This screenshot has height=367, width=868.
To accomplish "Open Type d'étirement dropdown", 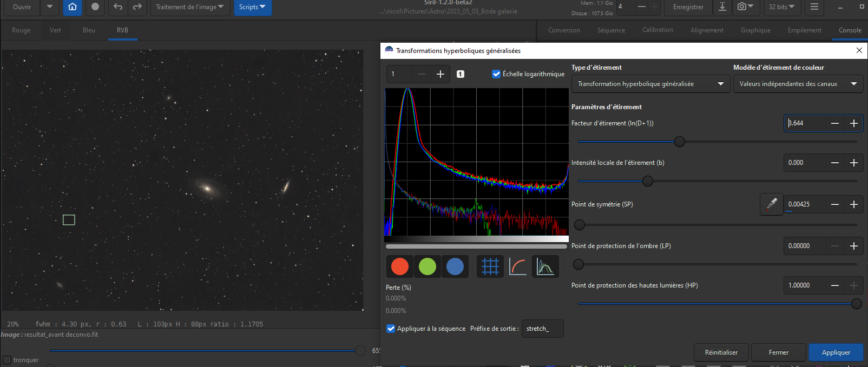I will pyautogui.click(x=651, y=84).
